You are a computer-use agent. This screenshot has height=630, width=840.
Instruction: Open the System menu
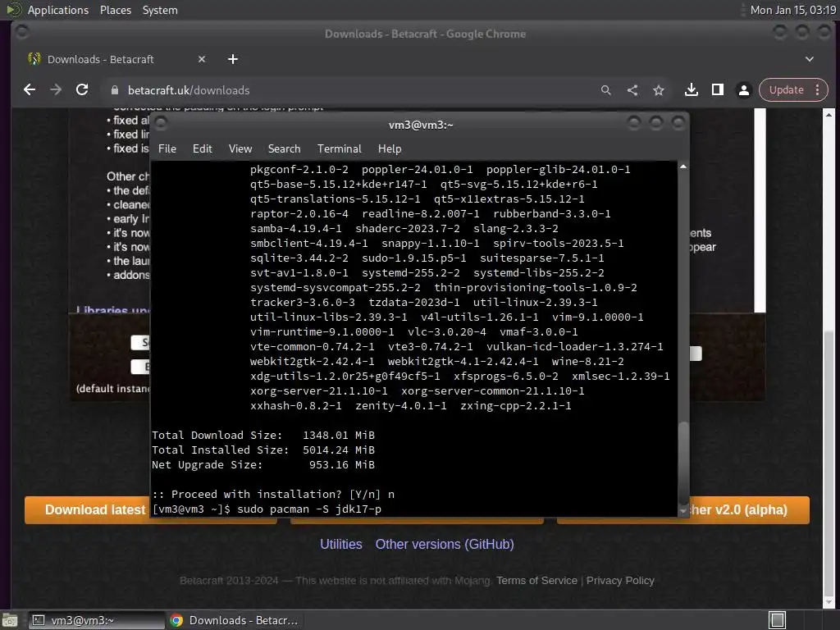(x=160, y=10)
